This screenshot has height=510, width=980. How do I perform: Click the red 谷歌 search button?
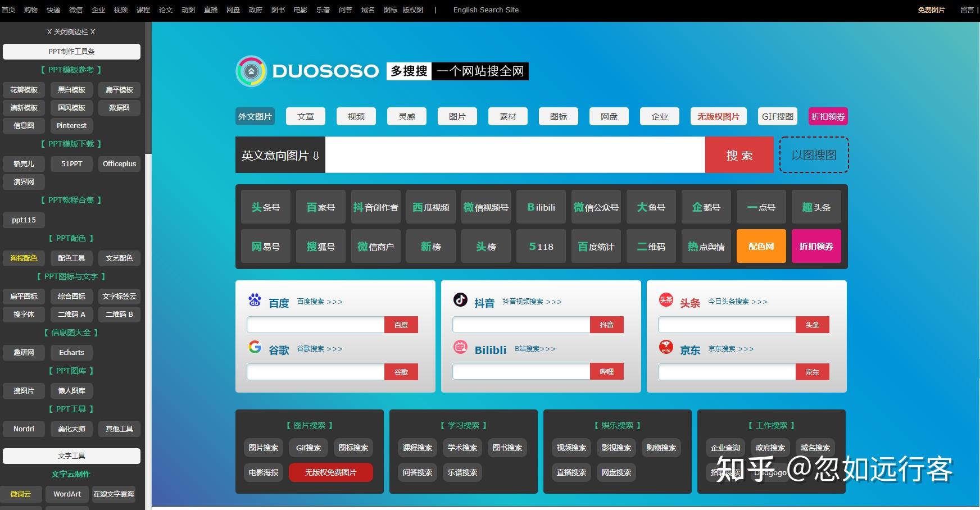pos(401,372)
